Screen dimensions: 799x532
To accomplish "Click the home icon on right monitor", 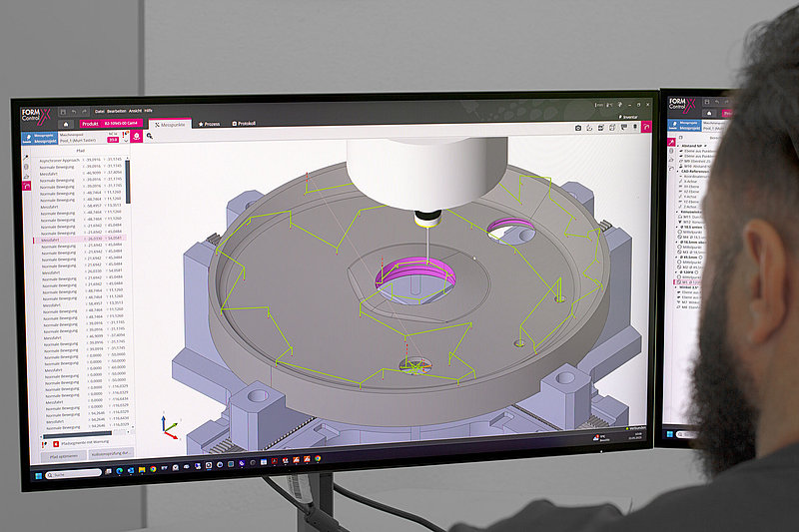I will (709, 113).
